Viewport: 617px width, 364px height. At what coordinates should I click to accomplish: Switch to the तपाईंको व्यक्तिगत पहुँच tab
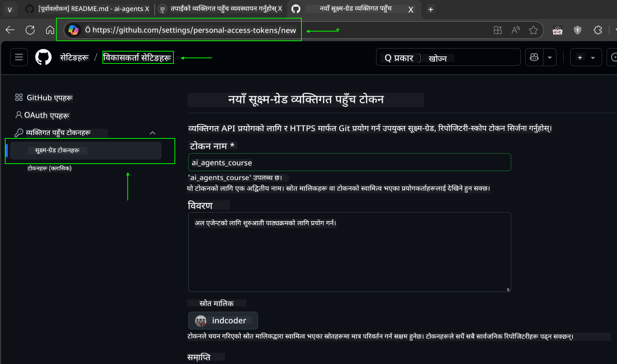point(221,9)
